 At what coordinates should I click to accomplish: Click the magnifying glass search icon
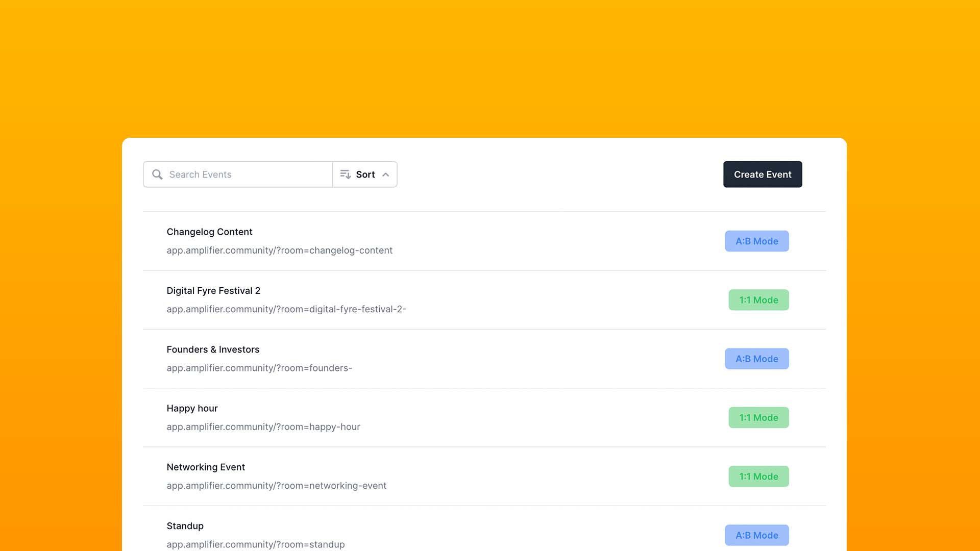(157, 174)
